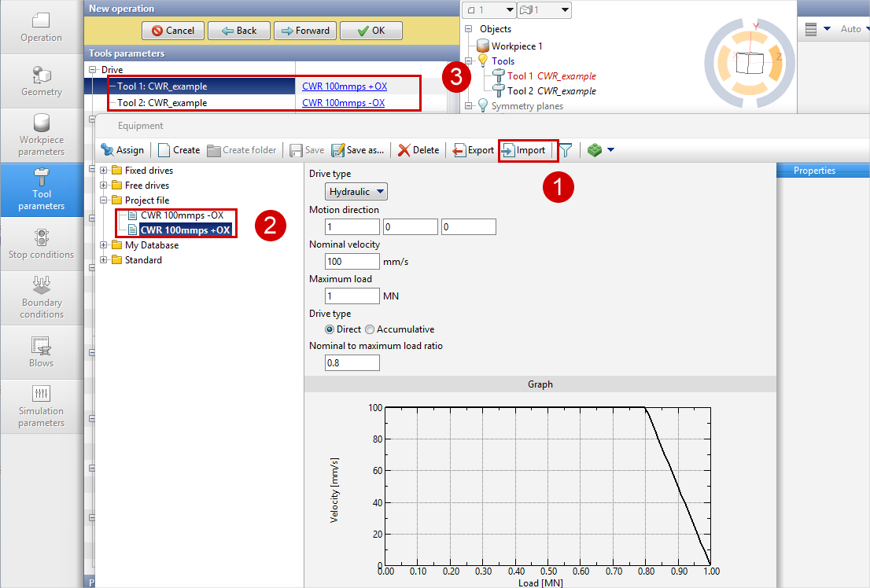This screenshot has height=588, width=870.
Task: Click the Nominal velocity input field
Action: (x=352, y=261)
